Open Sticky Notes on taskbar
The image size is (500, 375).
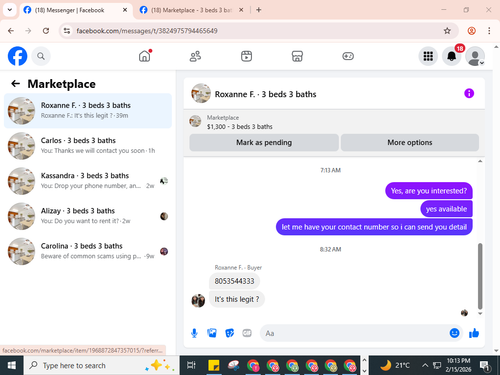214,366
